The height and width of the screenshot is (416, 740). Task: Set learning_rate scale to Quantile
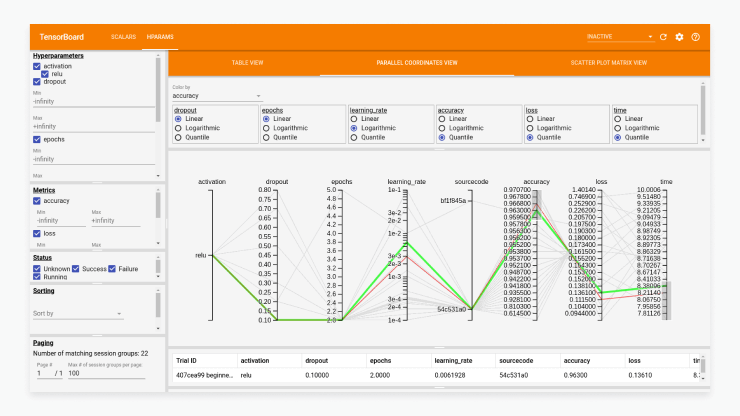pos(354,137)
